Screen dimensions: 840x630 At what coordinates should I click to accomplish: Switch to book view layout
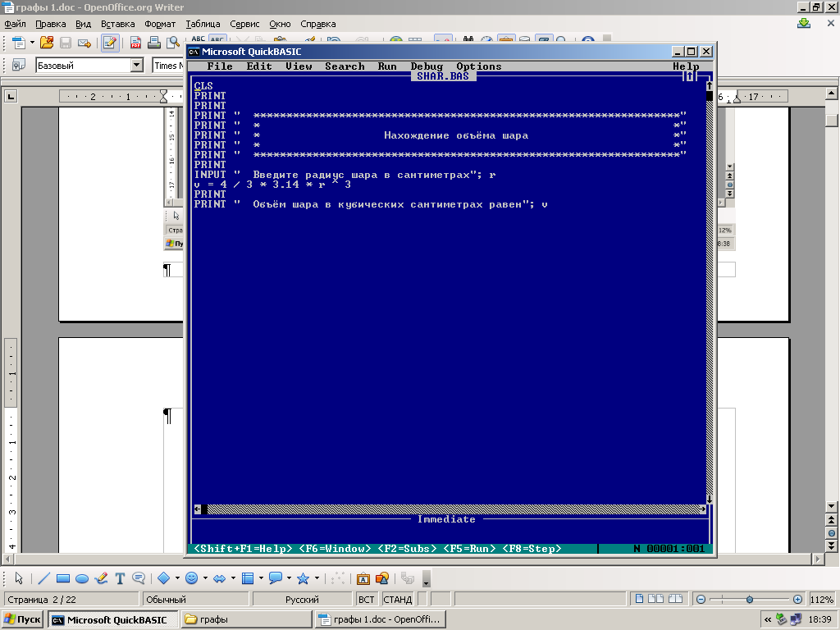click(x=676, y=599)
